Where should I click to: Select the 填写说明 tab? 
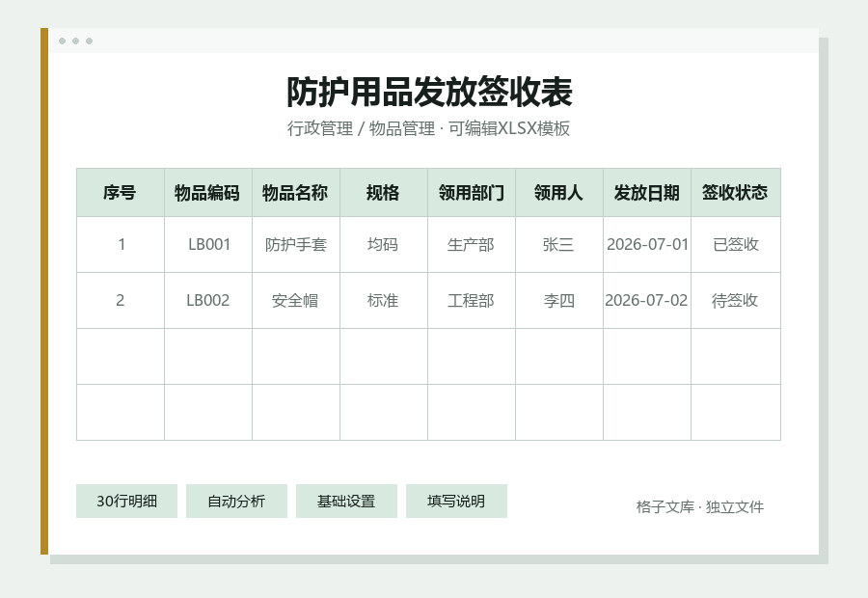pyautogui.click(x=456, y=502)
